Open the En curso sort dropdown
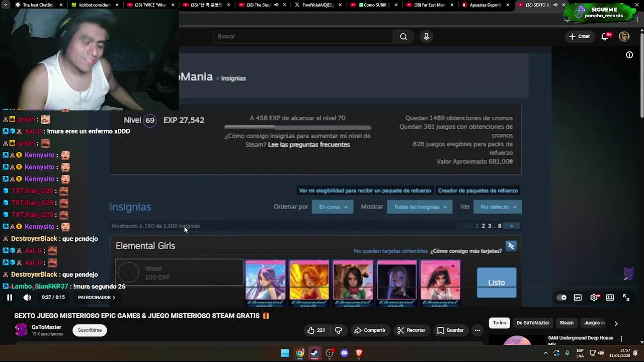644x362 pixels. (333, 207)
